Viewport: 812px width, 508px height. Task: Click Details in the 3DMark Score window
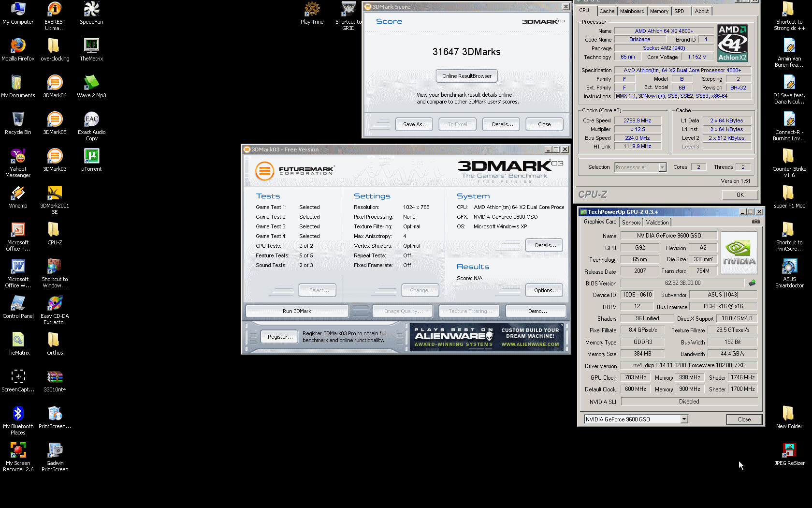pos(502,124)
